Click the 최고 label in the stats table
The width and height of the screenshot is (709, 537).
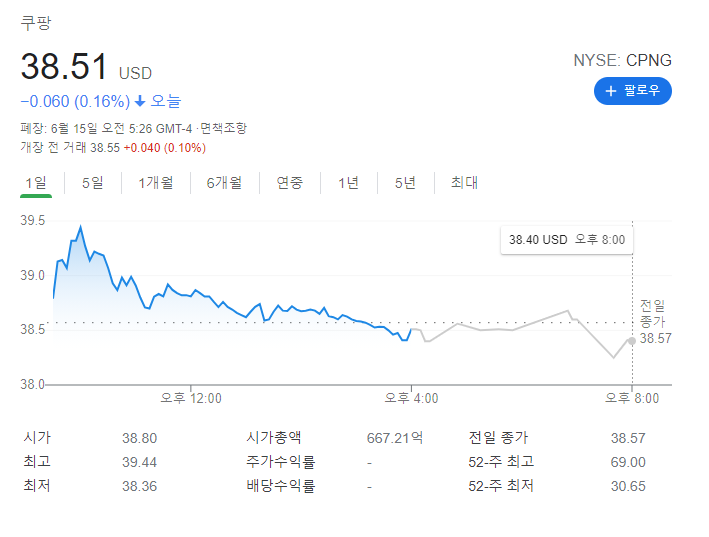(x=37, y=462)
